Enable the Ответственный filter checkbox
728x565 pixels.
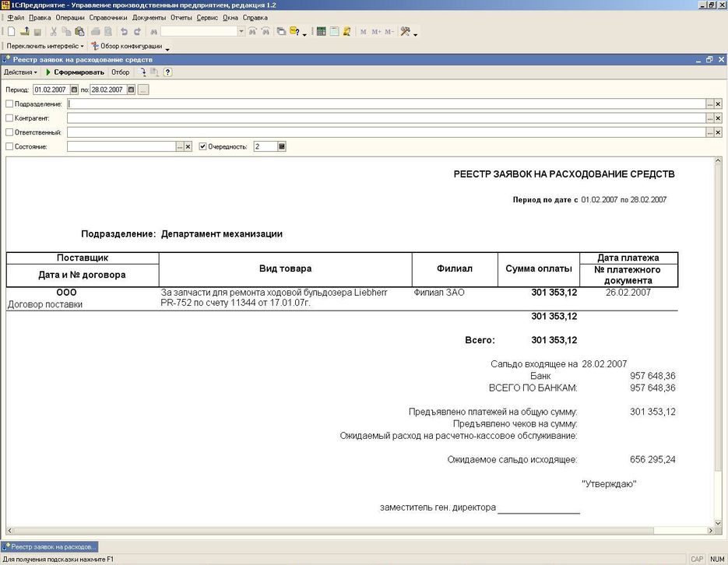tap(9, 132)
